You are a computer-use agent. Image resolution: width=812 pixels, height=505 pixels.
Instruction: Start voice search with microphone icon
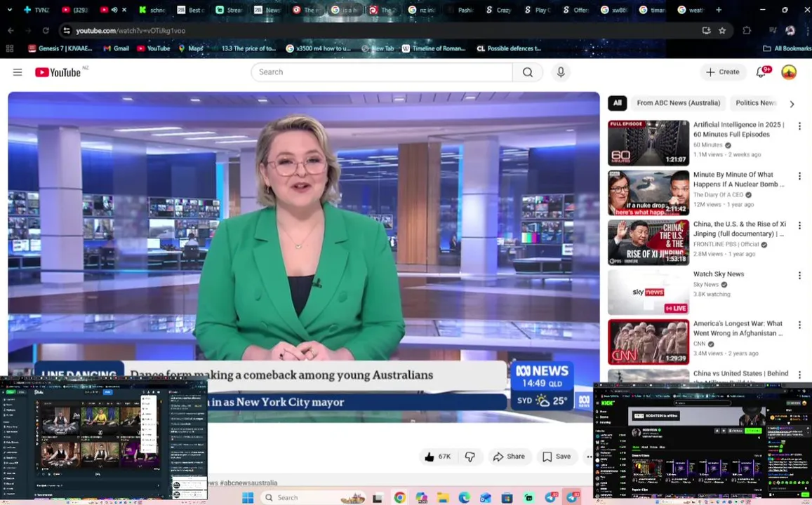[560, 72]
